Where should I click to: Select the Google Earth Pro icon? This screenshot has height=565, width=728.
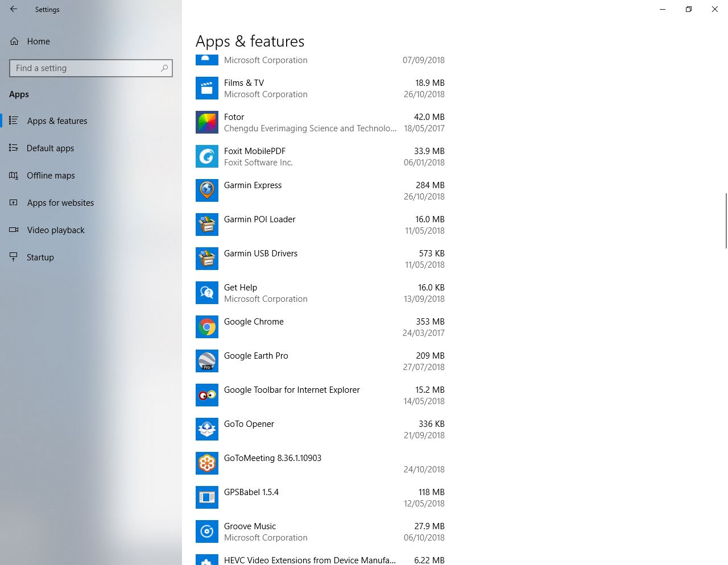point(206,361)
